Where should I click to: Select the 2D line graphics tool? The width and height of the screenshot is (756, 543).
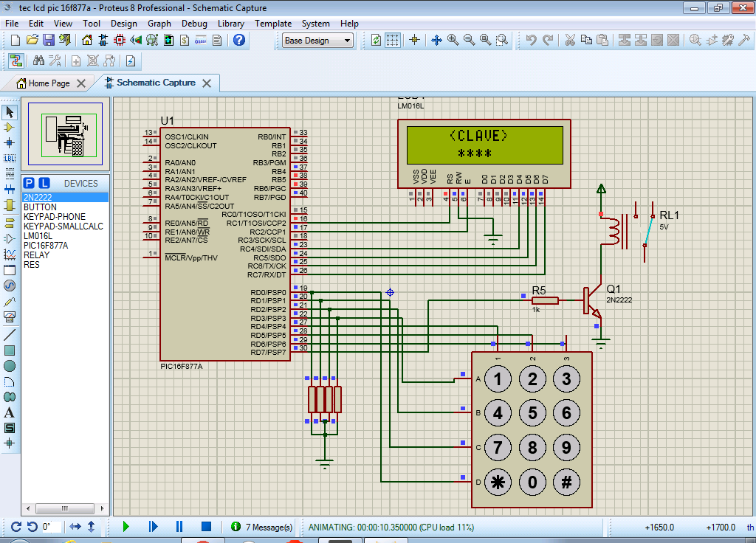click(9, 334)
